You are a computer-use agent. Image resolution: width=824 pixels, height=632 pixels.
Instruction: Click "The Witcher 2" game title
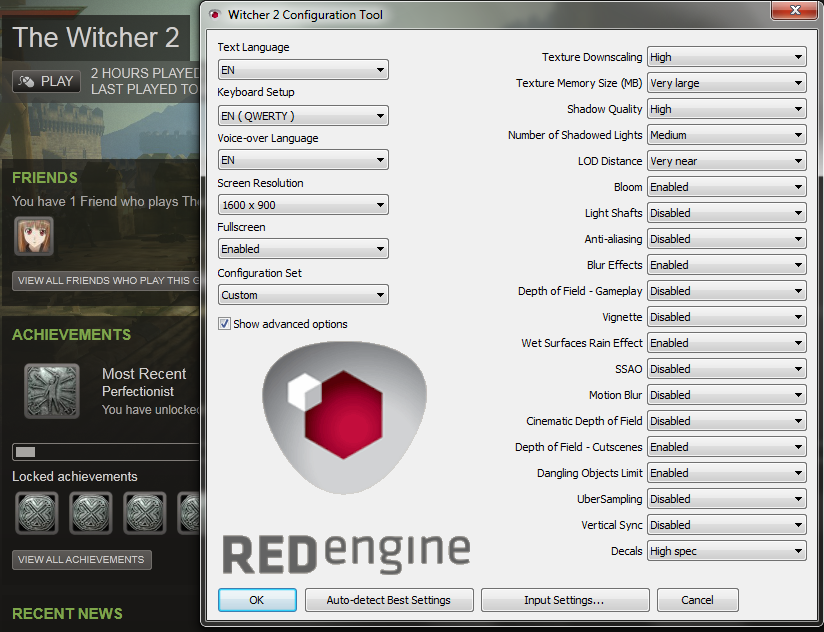click(x=96, y=37)
